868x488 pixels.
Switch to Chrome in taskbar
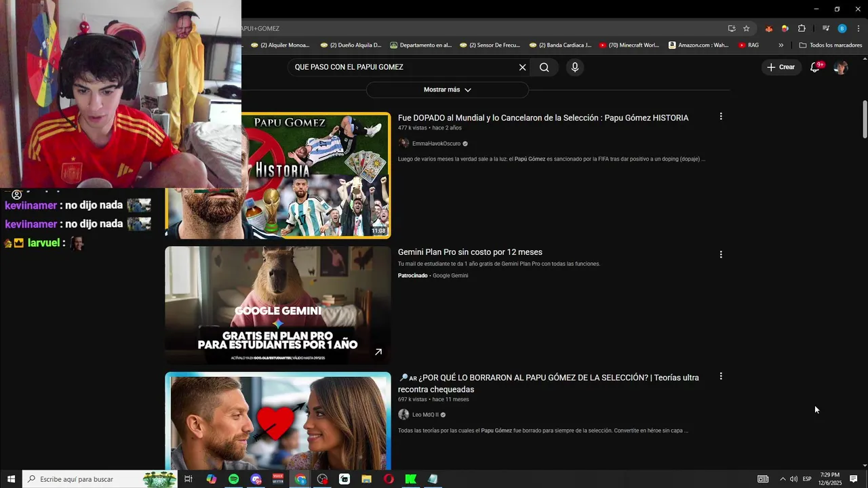[300, 479]
